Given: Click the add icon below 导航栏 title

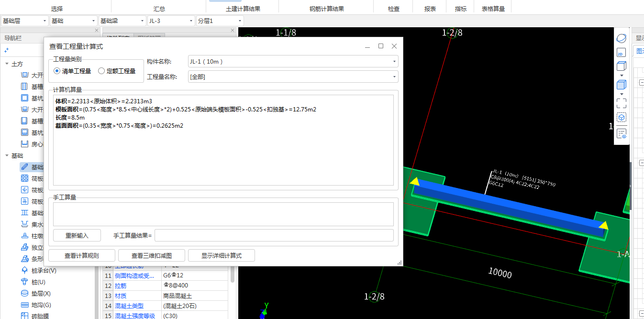Looking at the screenshot, I should [7, 50].
